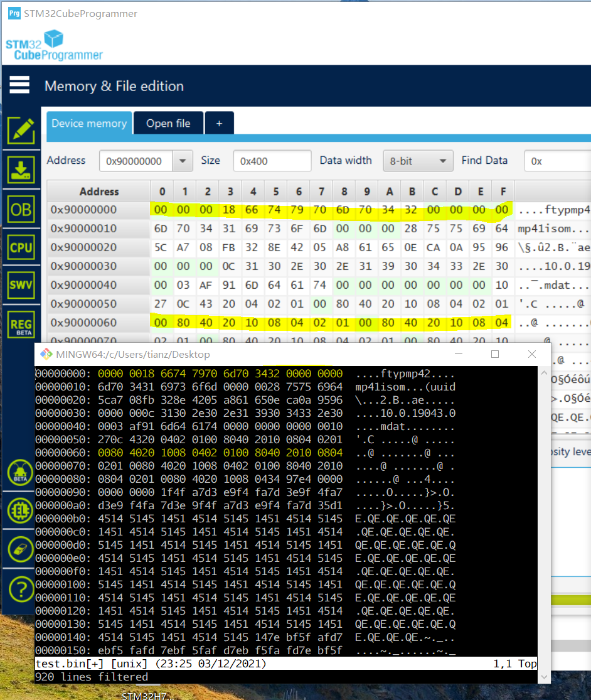591x700 pixels.
Task: Open the REG register viewer beta panel
Action: point(21,323)
